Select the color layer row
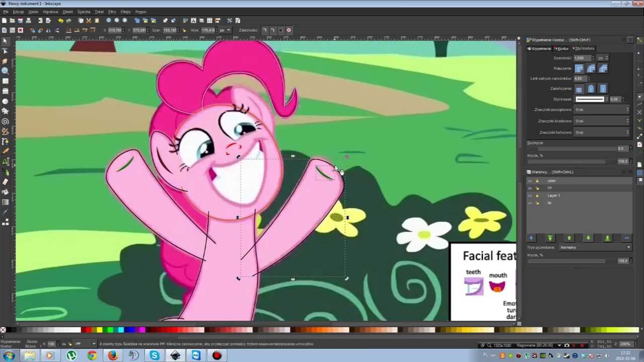Viewport: 644px width, 362px height. coord(580,181)
